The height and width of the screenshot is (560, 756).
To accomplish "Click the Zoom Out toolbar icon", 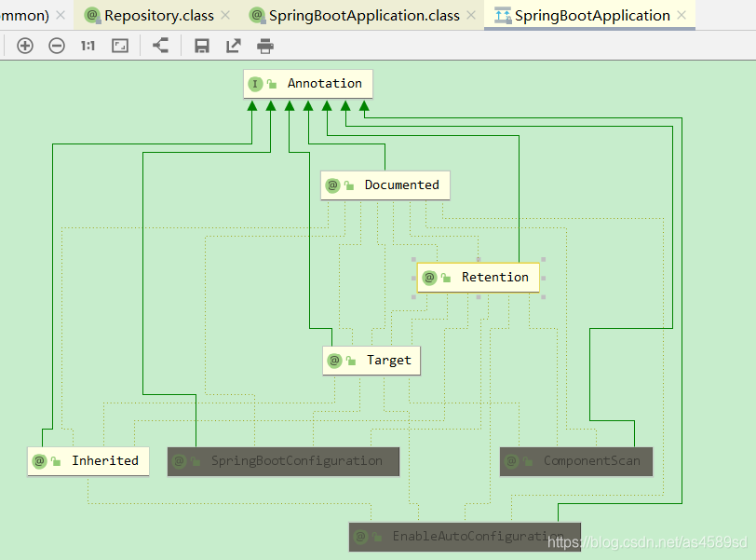I will tap(57, 46).
